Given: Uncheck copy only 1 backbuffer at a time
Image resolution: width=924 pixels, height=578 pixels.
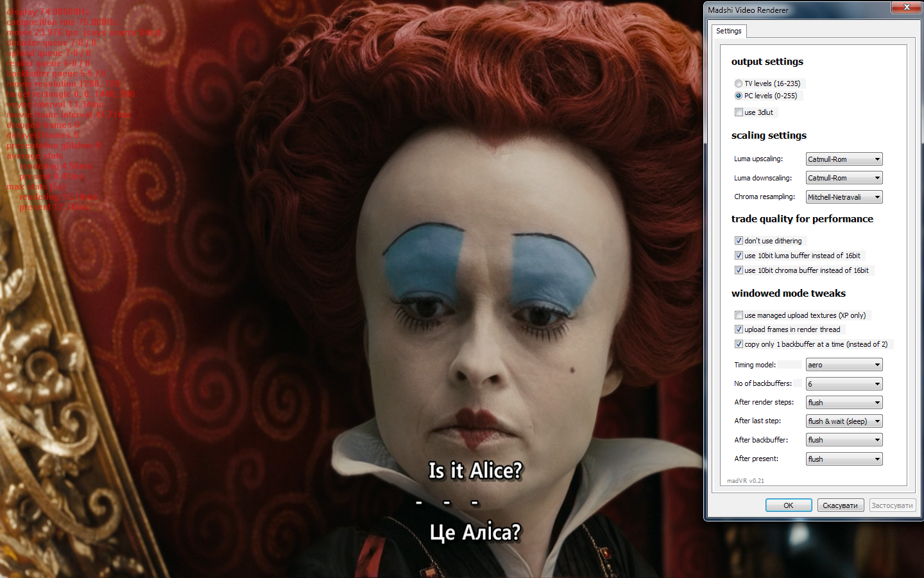Looking at the screenshot, I should 739,344.
